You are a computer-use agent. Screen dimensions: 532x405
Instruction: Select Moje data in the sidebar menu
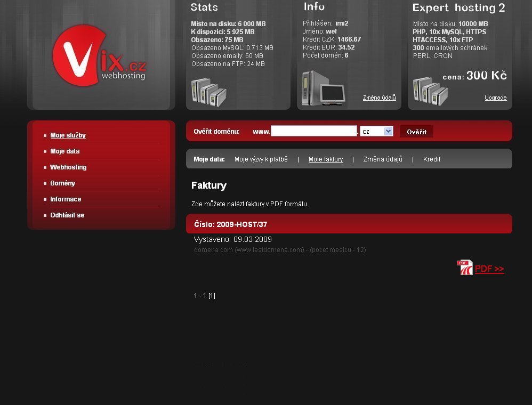[x=65, y=151]
